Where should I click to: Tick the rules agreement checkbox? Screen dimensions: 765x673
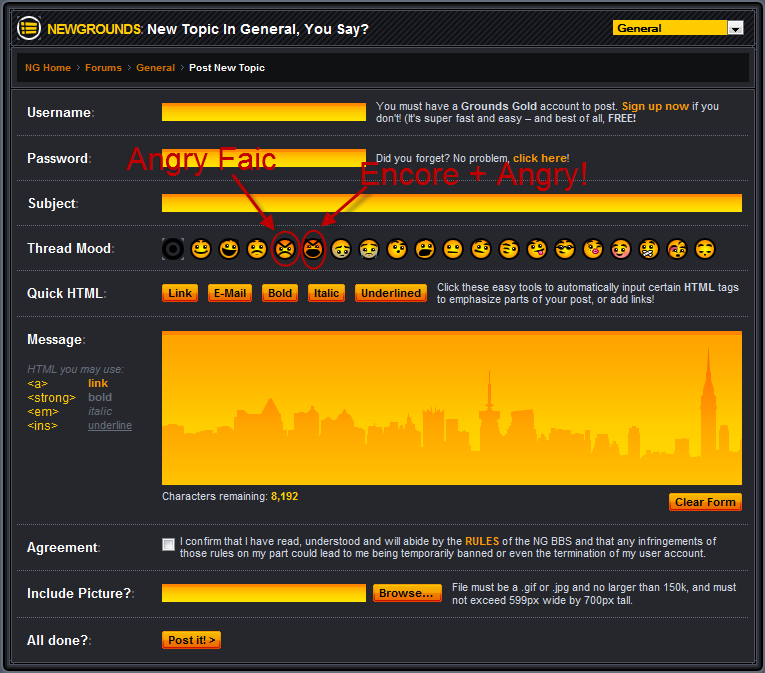coord(168,544)
